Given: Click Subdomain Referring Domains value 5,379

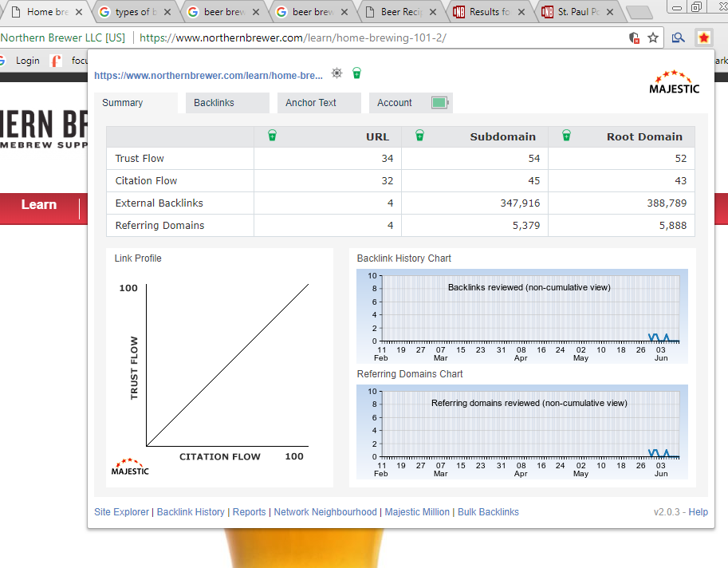Looking at the screenshot, I should 526,225.
